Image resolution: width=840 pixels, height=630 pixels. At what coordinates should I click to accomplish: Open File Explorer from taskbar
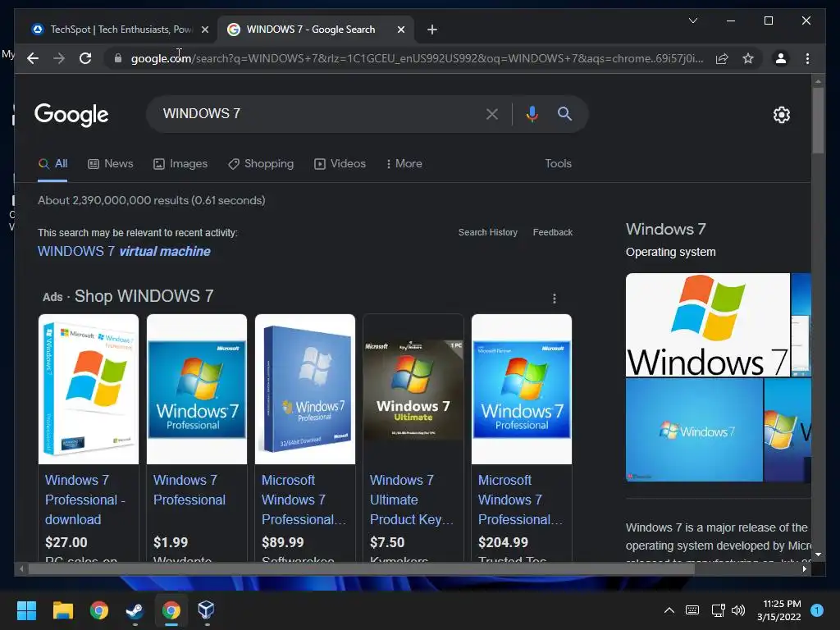62,610
